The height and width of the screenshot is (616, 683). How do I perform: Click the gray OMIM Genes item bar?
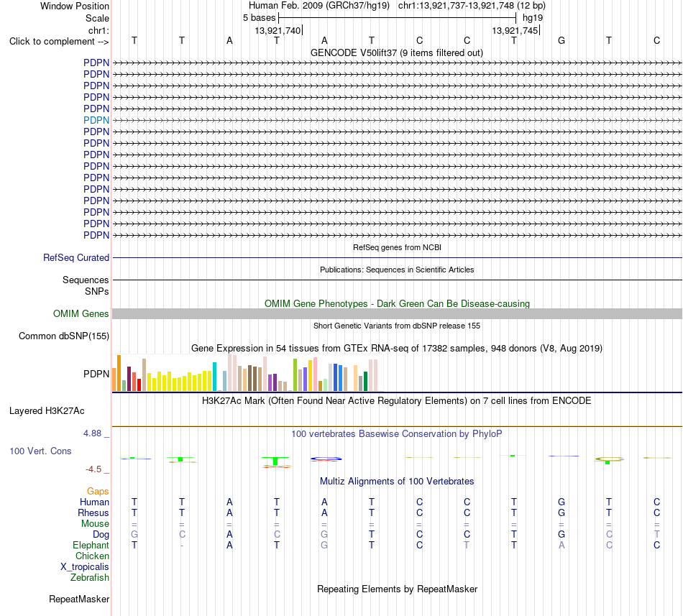(x=398, y=314)
